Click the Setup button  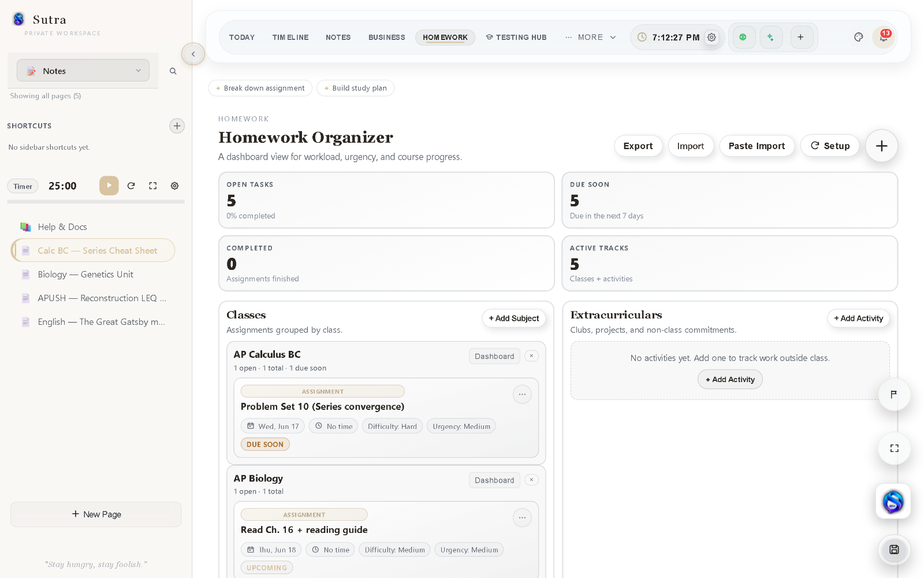point(830,146)
